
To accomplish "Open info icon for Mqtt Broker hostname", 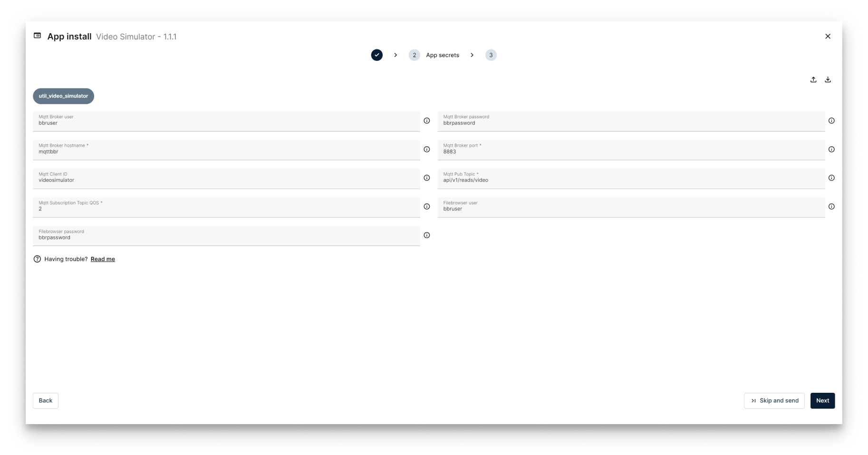I will point(427,149).
